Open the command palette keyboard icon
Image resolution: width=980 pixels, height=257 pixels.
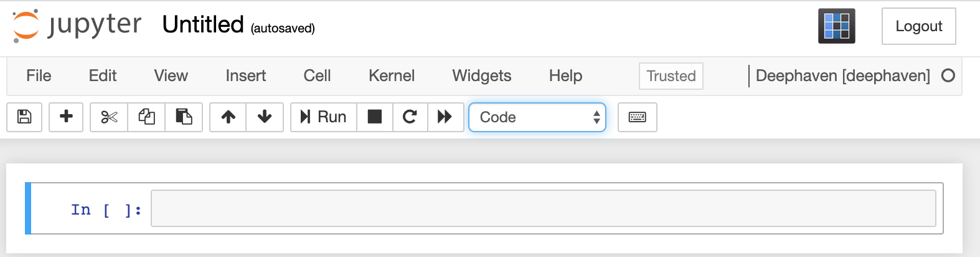click(637, 117)
